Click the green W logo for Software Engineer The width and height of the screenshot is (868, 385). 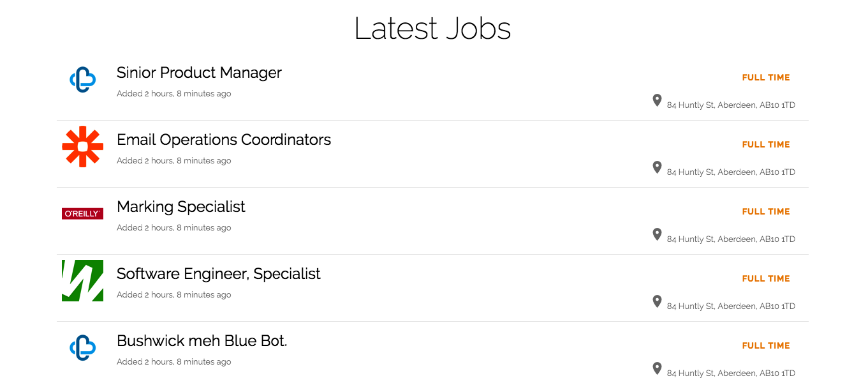point(82,280)
